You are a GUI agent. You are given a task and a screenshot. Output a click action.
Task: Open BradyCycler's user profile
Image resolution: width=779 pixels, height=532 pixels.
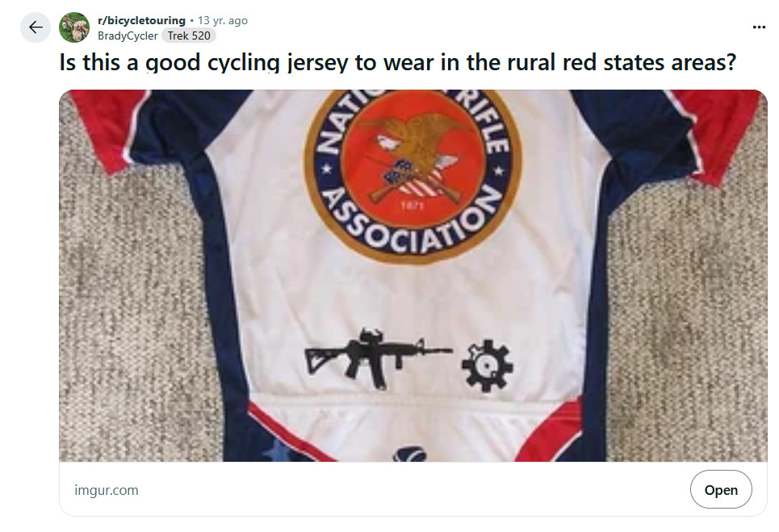tap(128, 36)
